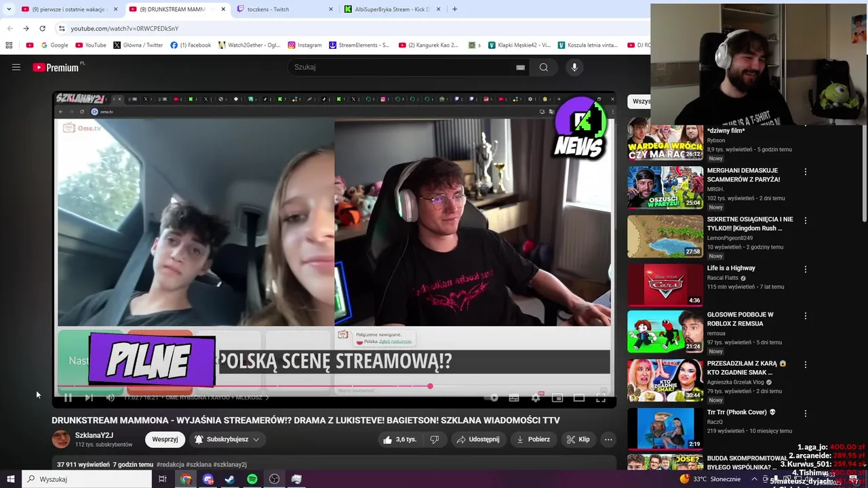
Task: Go to YouTube Premium home logo
Action: pyautogui.click(x=56, y=67)
